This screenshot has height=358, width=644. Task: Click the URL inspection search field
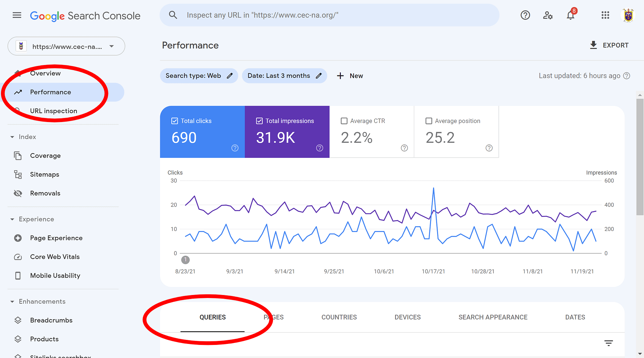(329, 15)
